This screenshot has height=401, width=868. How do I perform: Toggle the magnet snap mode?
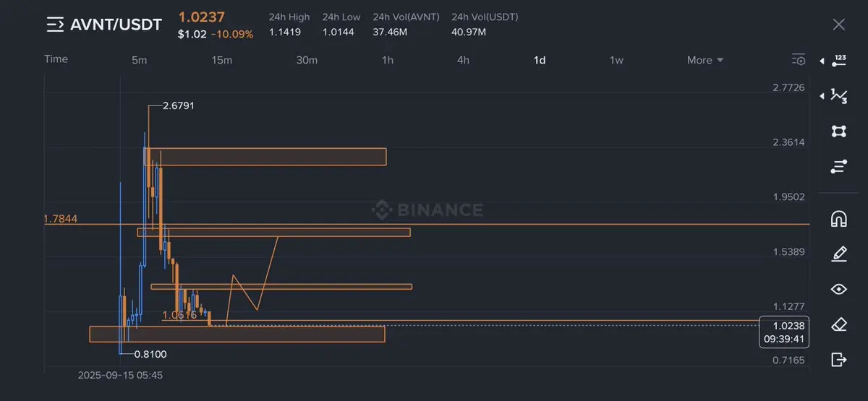[839, 218]
